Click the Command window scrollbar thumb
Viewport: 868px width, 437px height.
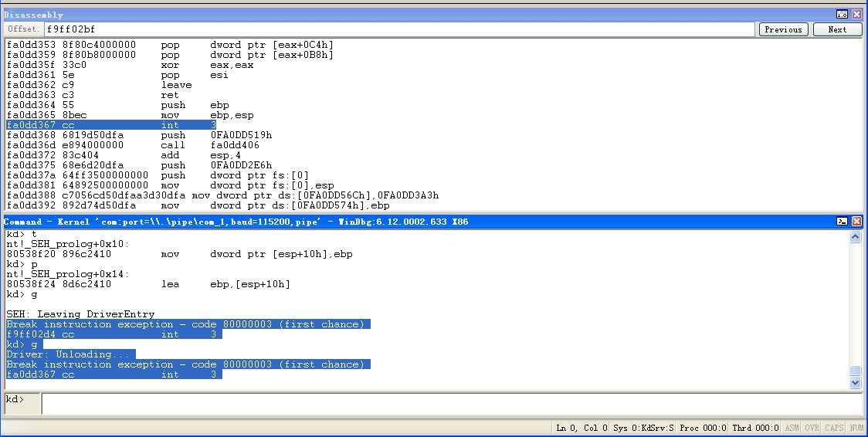[x=855, y=371]
